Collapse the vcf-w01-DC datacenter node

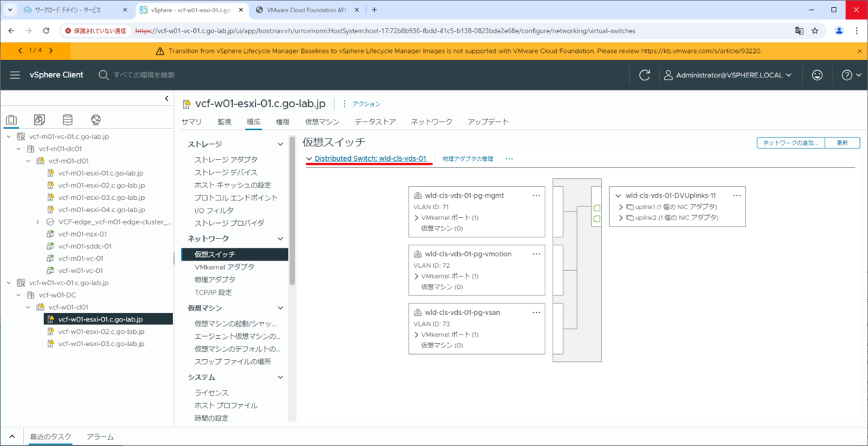click(18, 295)
